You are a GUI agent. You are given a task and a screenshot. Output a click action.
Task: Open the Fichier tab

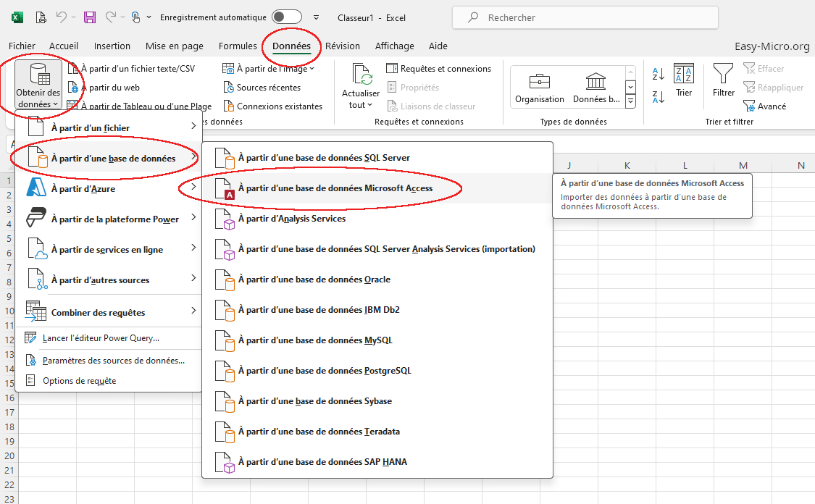pyautogui.click(x=22, y=46)
